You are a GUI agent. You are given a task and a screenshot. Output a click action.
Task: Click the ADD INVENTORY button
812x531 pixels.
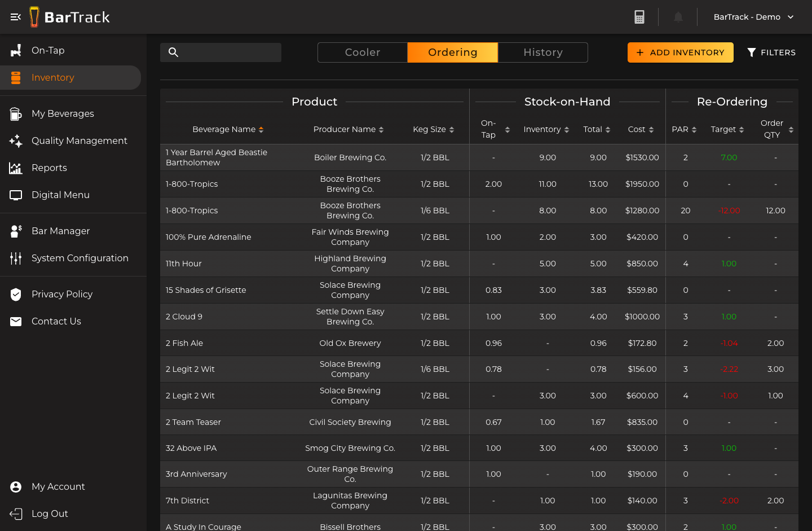point(680,52)
